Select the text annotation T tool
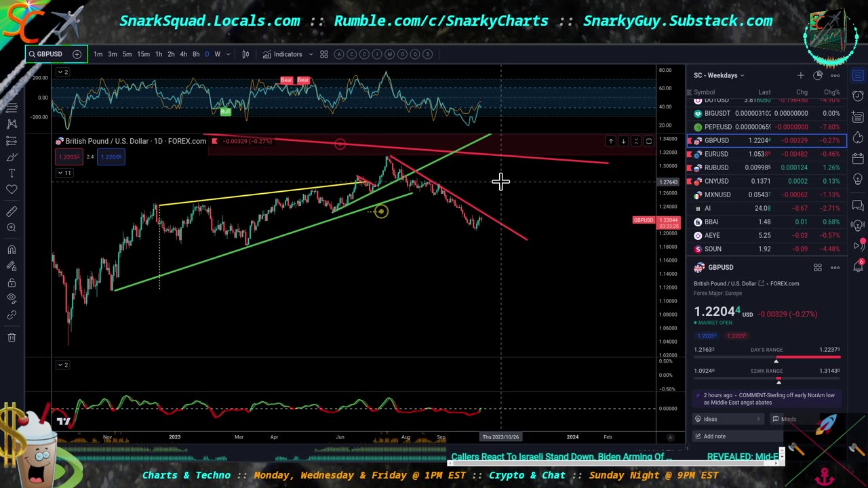The width and height of the screenshot is (868, 488). [x=12, y=174]
